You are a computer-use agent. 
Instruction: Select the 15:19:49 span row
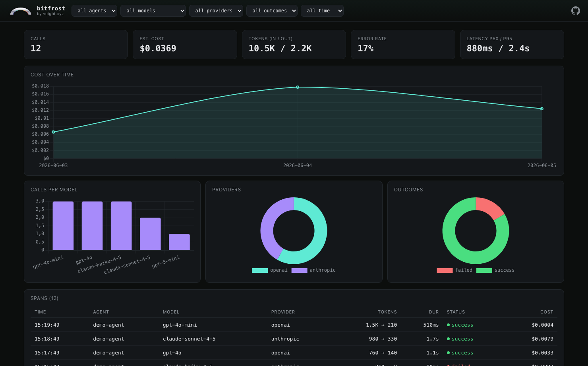(294, 325)
